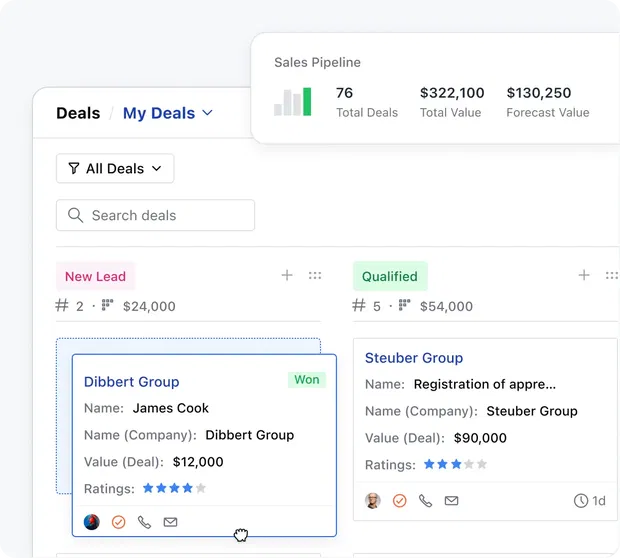Image resolution: width=620 pixels, height=558 pixels.
Task: Set Steuber Group rating to four stars
Action: 469,464
